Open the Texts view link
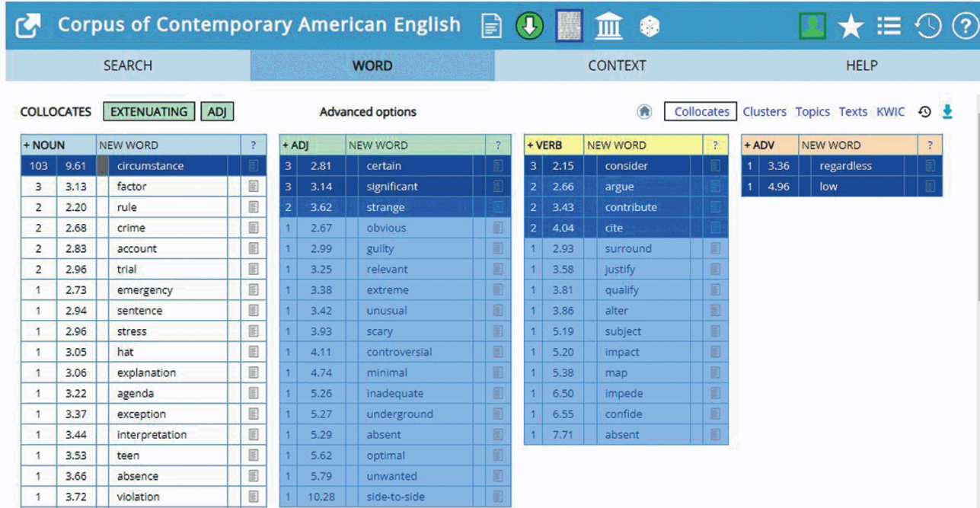The width and height of the screenshot is (980, 508). click(x=853, y=112)
